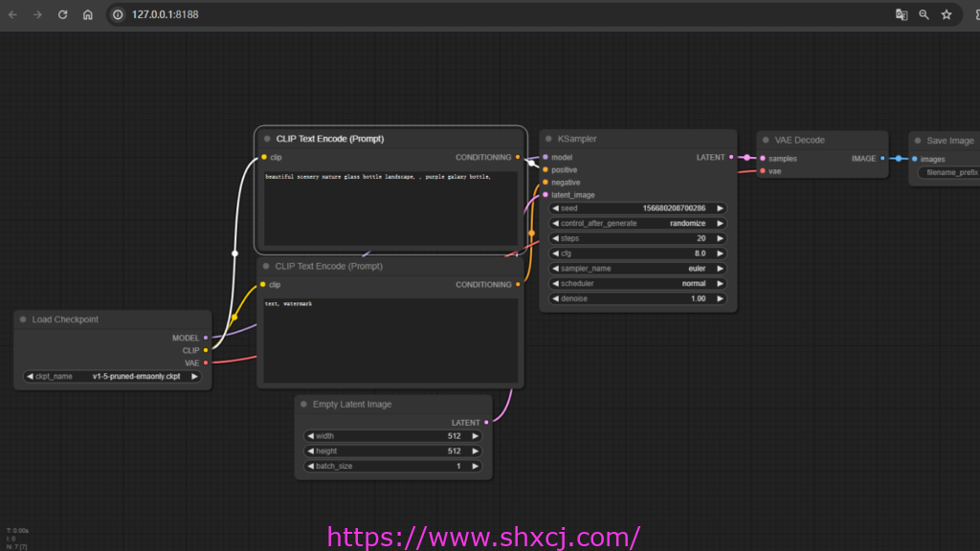Click the translate page icon
The image size is (980, 551).
tap(901, 14)
